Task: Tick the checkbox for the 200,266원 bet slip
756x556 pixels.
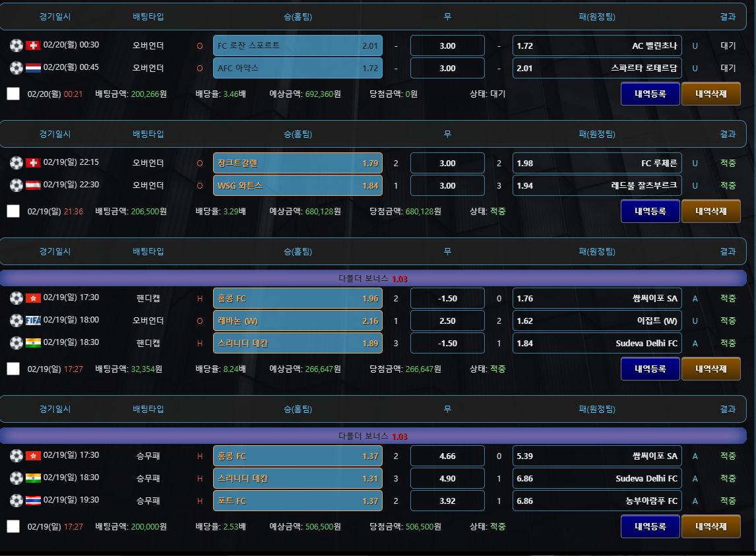Action: coord(13,94)
